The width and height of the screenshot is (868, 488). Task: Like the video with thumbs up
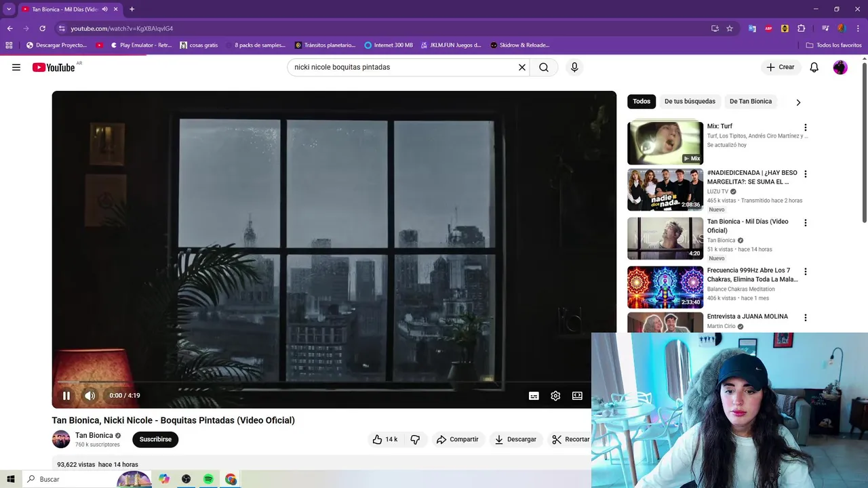pyautogui.click(x=385, y=439)
